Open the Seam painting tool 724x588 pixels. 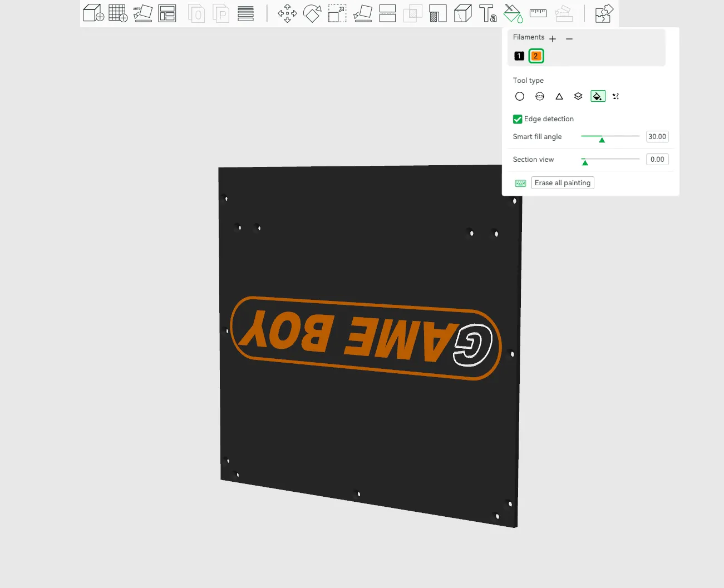[462, 13]
